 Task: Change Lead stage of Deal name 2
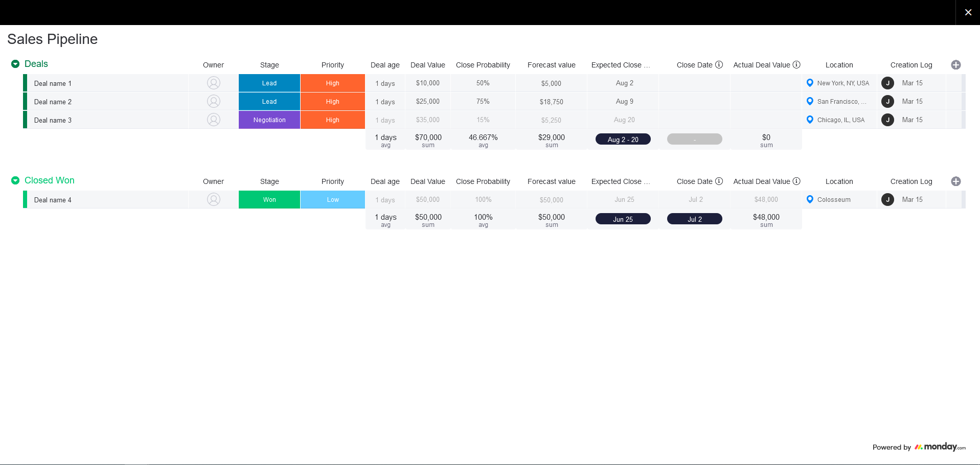269,102
